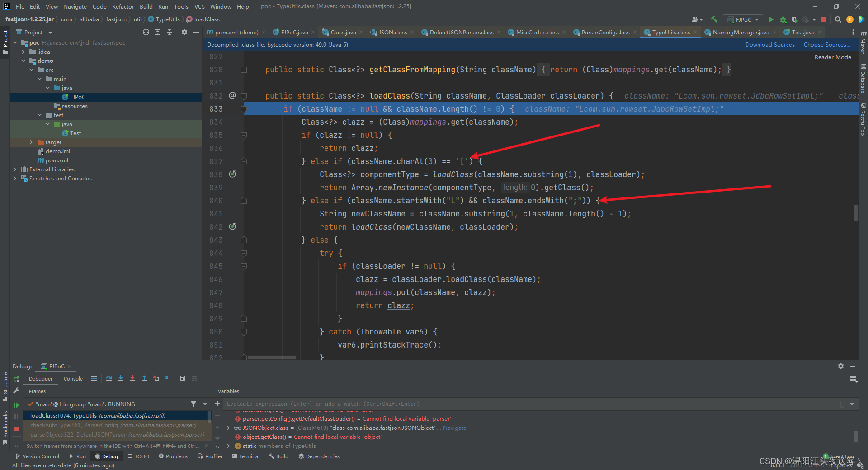Open Debug panel settings gear

click(840, 366)
